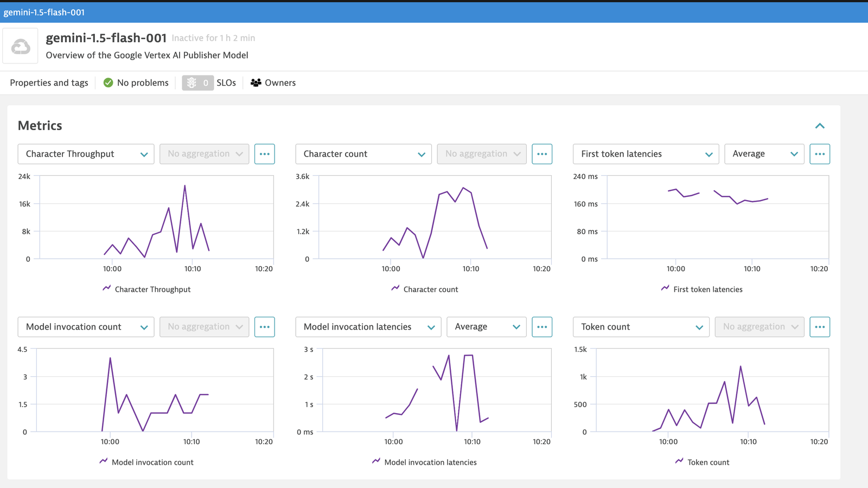Open more options for Character Throughput chart
The height and width of the screenshot is (488, 868).
tap(265, 154)
